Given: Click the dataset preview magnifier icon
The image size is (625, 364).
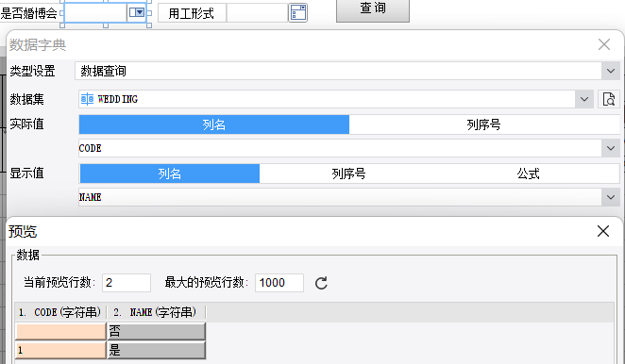Looking at the screenshot, I should click(x=609, y=99).
